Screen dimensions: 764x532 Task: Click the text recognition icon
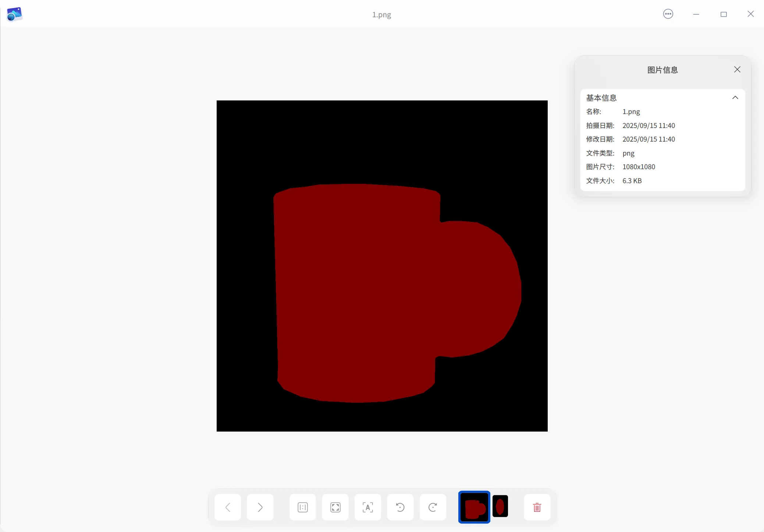pos(367,507)
